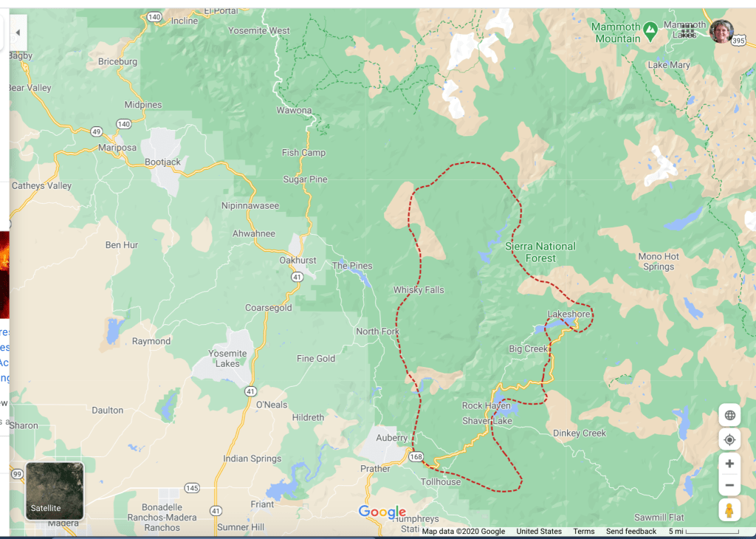Click the Terms link in the footer
Viewport: 756px width, 539px height.
[x=583, y=532]
